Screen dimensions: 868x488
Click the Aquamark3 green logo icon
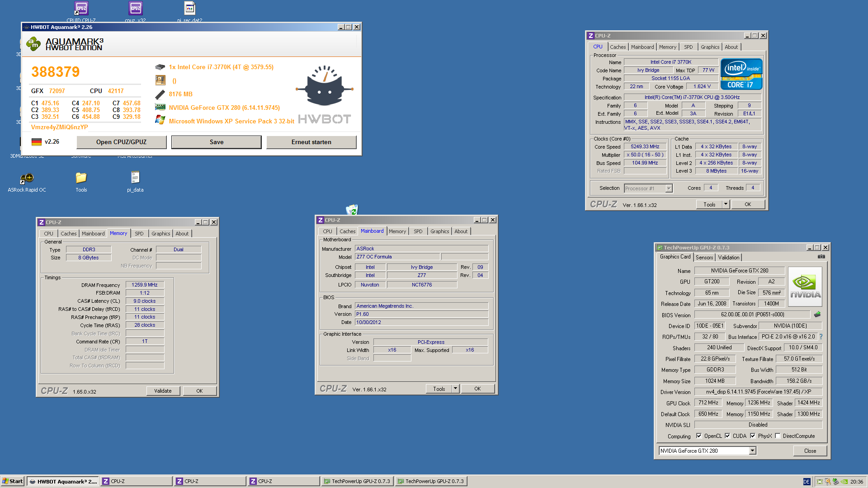(x=33, y=44)
